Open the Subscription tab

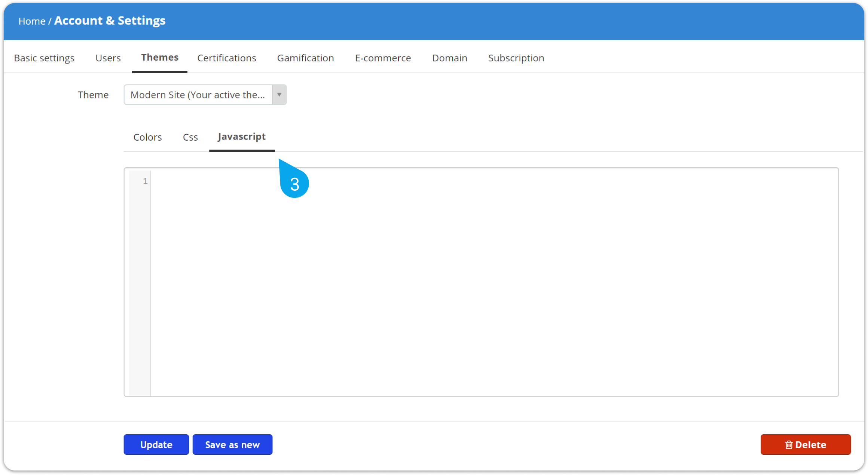coord(516,58)
